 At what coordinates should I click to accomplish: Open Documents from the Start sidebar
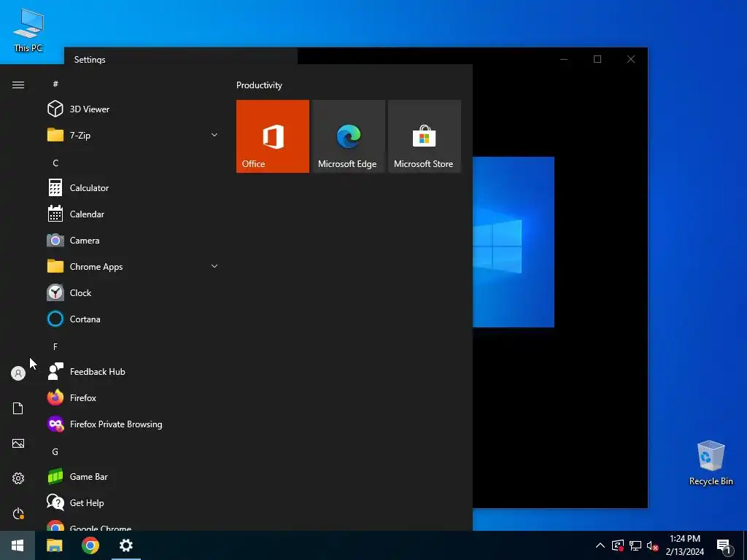(18, 408)
